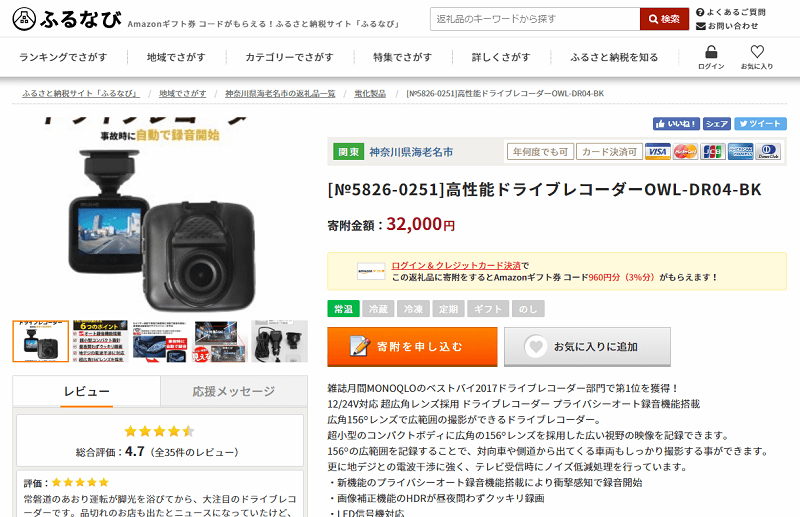Focus the 返礼品 keyword search field
Viewport: 800px width, 517px height.
pyautogui.click(x=535, y=19)
